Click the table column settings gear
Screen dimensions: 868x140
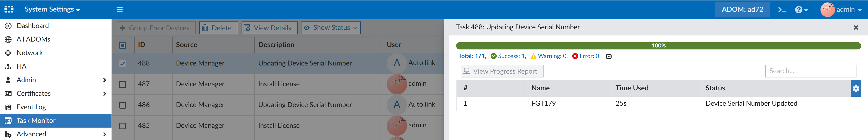[x=856, y=89]
